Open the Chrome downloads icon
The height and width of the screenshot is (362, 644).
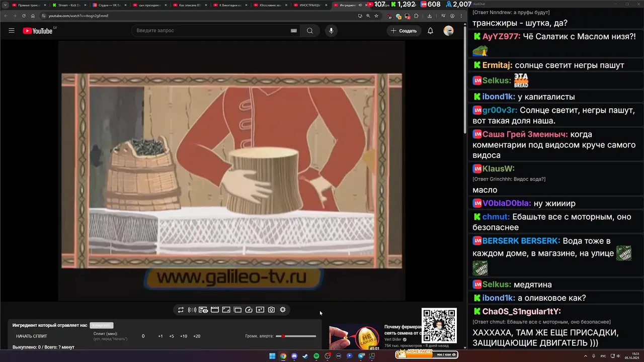[430, 16]
